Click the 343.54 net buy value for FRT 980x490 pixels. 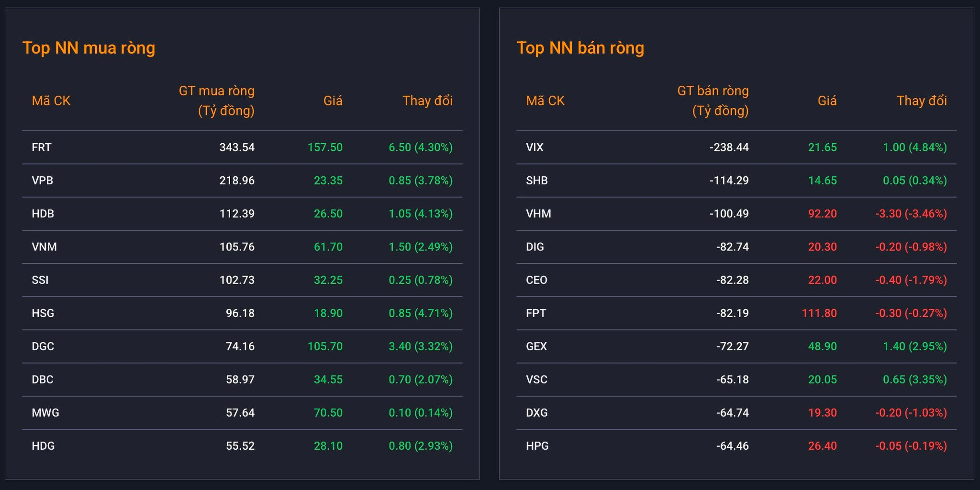237,148
